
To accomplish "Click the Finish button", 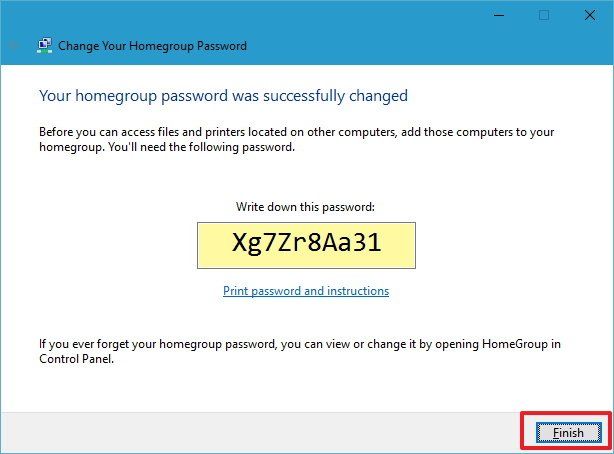I will click(x=568, y=432).
